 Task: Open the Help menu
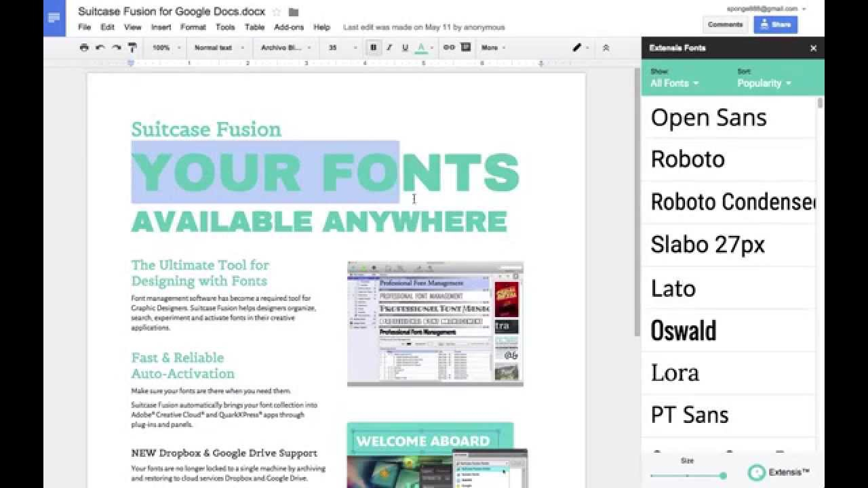[x=321, y=27]
